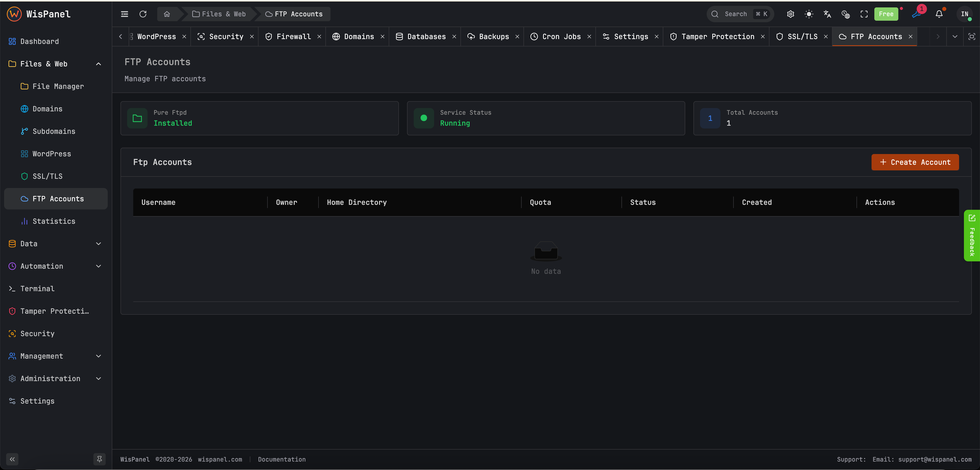The image size is (980, 470).
Task: Open Statistics in the sidebar
Action: pos(56,221)
